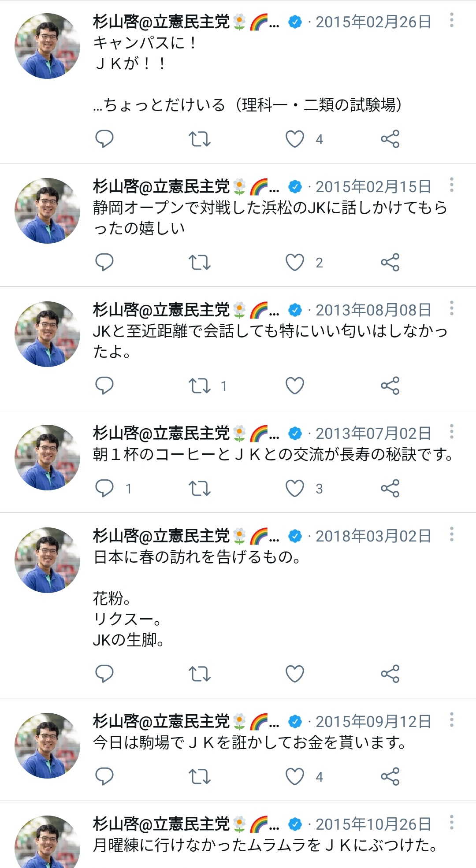Open more options for 2018年03月02日 tweet

[x=452, y=534]
